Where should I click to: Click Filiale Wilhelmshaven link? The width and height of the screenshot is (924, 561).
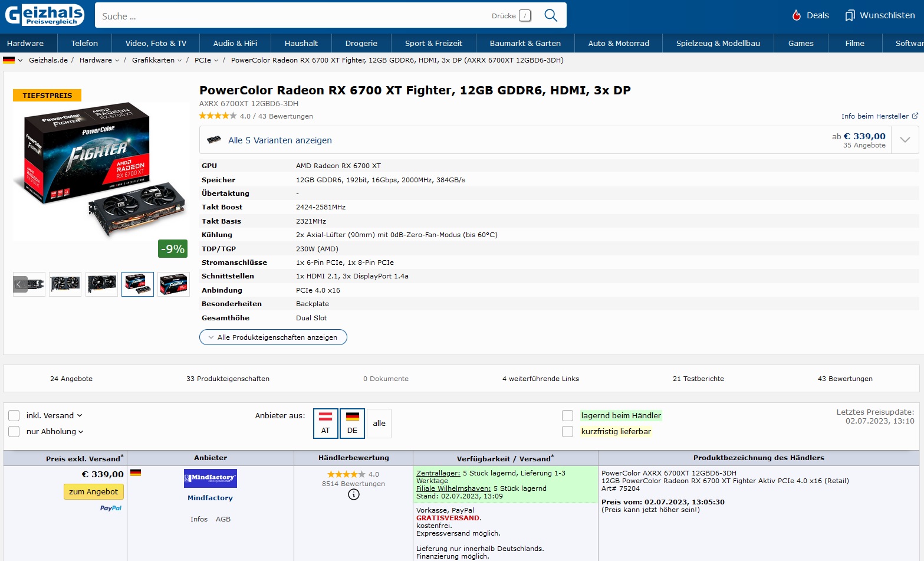coord(453,488)
